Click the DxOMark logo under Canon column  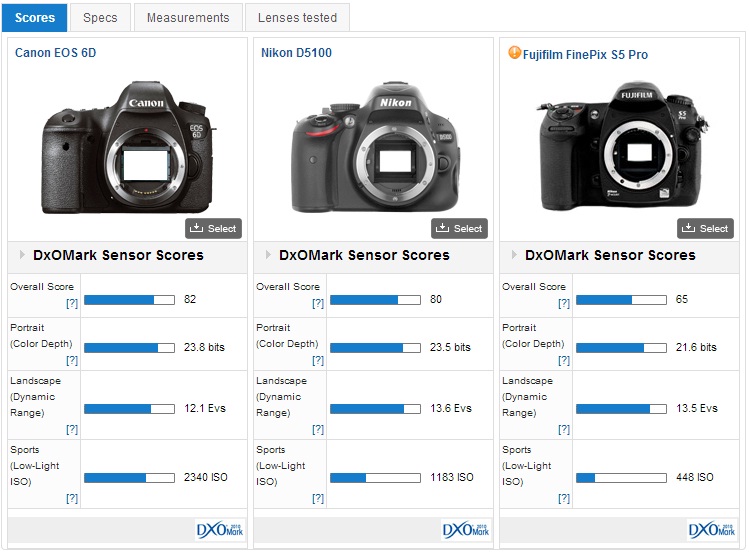[x=220, y=530]
